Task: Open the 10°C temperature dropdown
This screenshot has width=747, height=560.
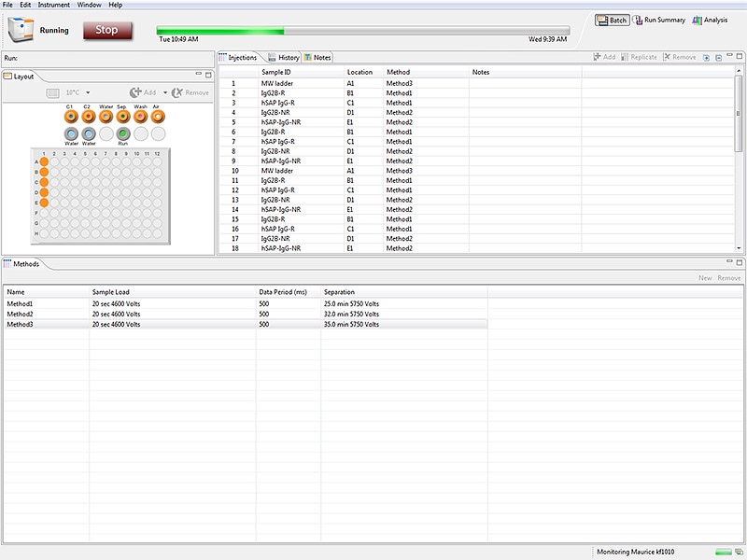Action: (88, 92)
